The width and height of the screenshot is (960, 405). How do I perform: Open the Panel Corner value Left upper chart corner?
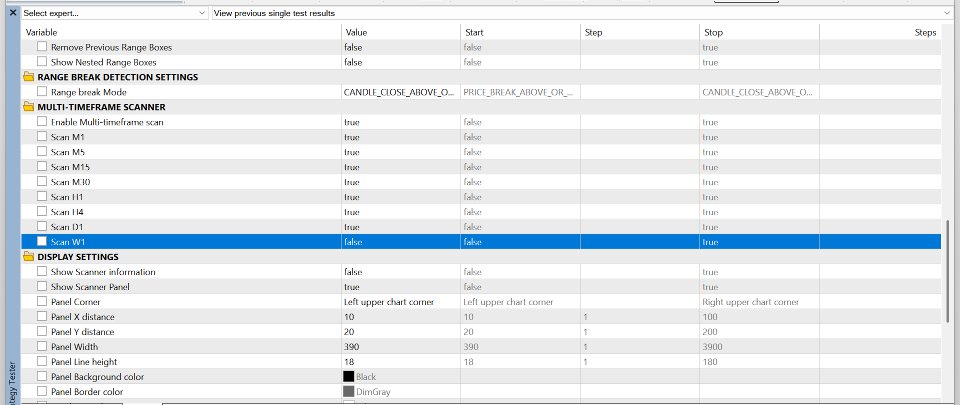tap(401, 302)
